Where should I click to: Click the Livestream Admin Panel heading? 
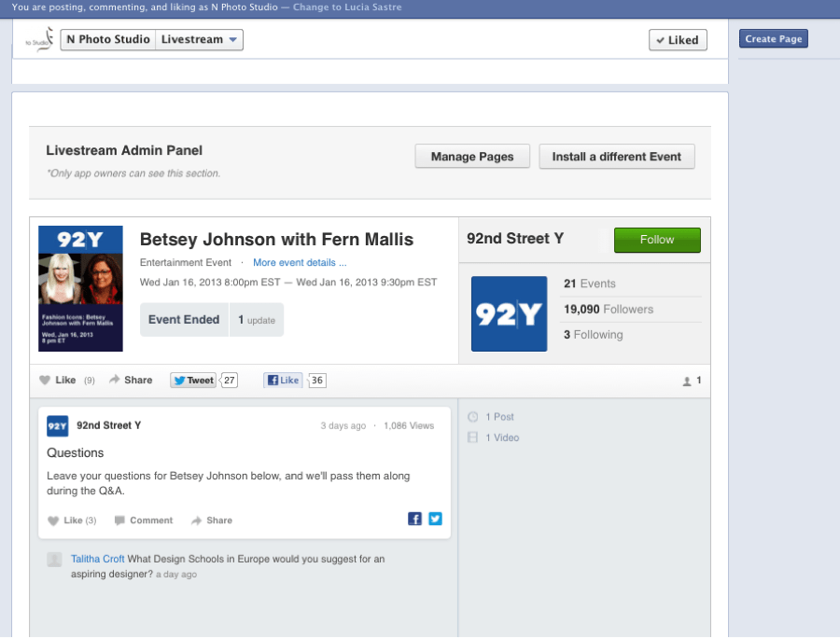tap(124, 150)
